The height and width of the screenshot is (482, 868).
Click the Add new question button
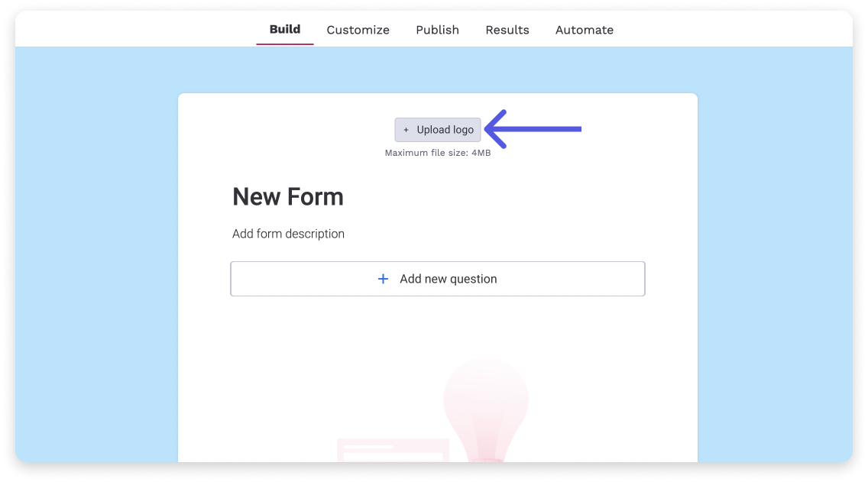tap(438, 279)
